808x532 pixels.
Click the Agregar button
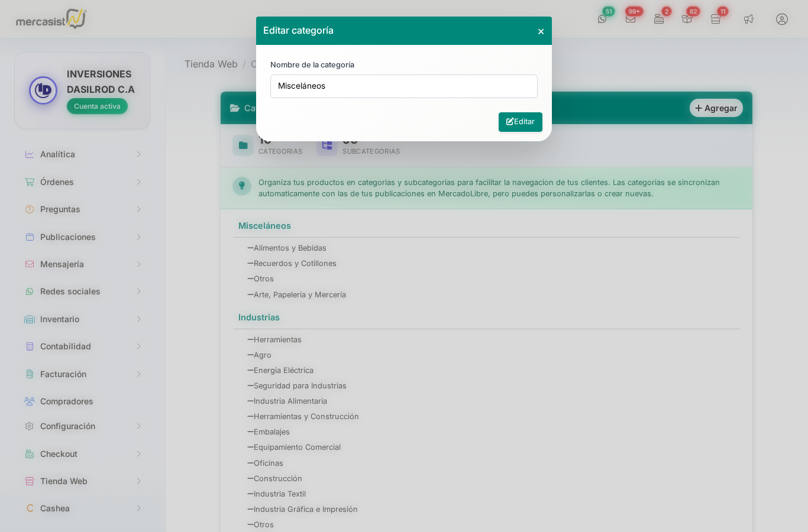tap(716, 108)
